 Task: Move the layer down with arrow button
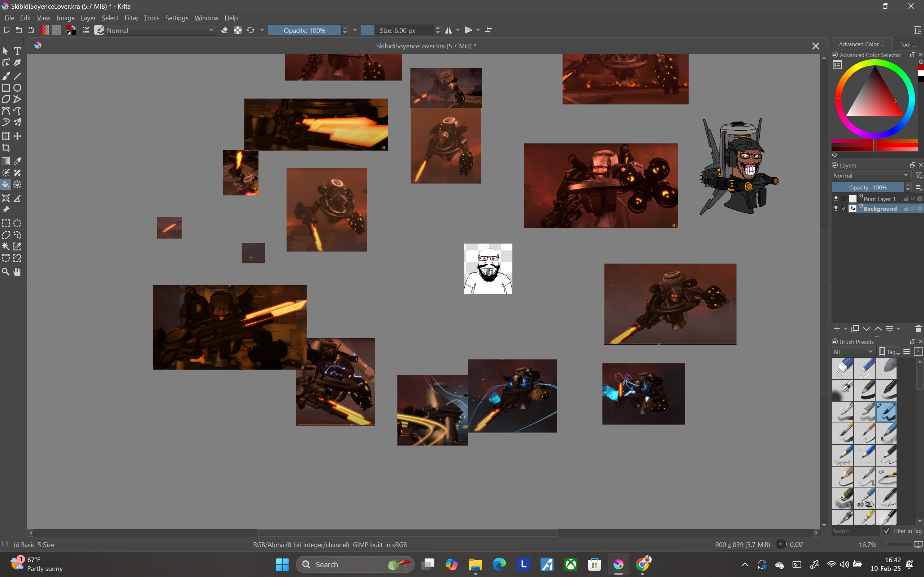[867, 329]
